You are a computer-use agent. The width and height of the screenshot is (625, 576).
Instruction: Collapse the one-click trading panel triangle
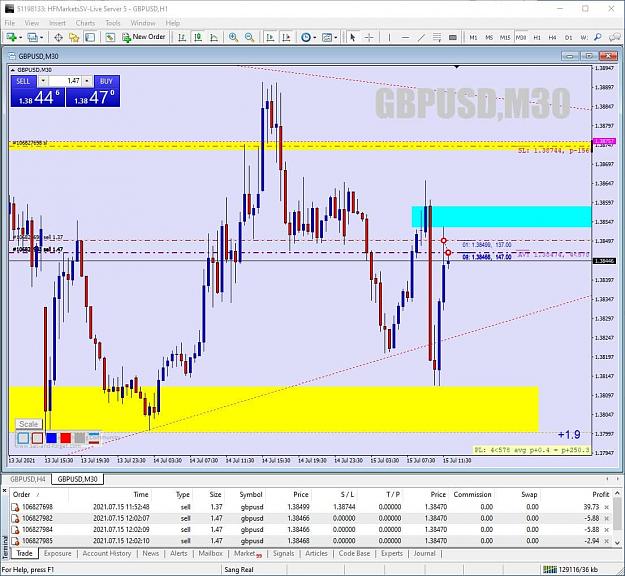(x=13, y=70)
